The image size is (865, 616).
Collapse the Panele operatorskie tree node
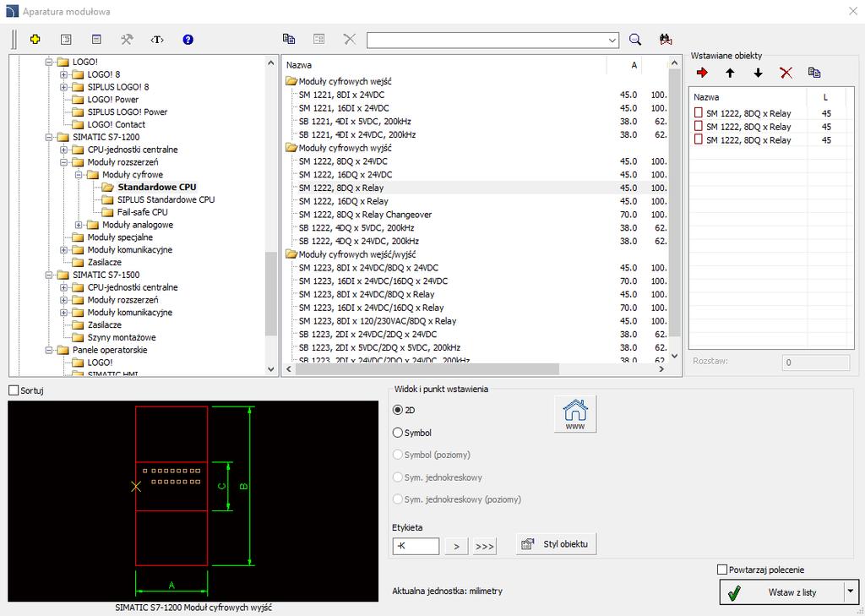click(49, 350)
